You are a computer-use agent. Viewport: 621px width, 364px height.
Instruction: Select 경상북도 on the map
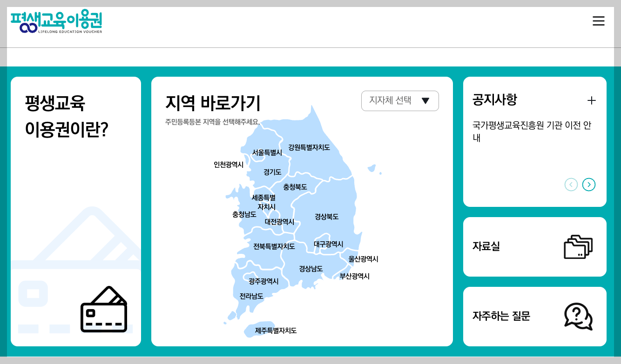point(326,216)
